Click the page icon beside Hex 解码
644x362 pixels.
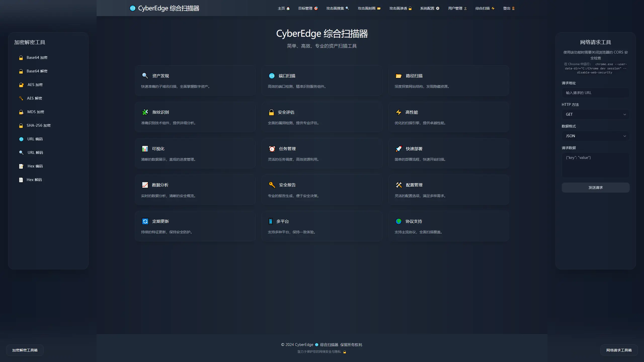[21, 180]
